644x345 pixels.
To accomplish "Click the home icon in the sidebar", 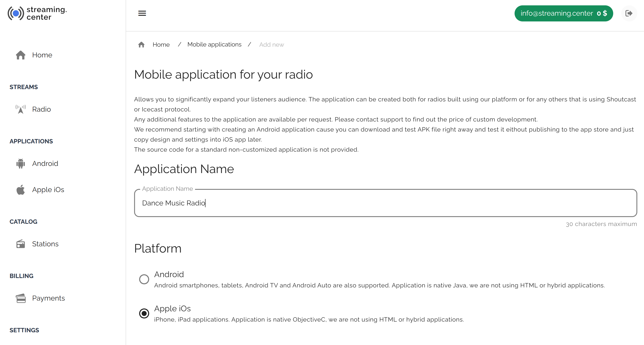I will pyautogui.click(x=21, y=55).
